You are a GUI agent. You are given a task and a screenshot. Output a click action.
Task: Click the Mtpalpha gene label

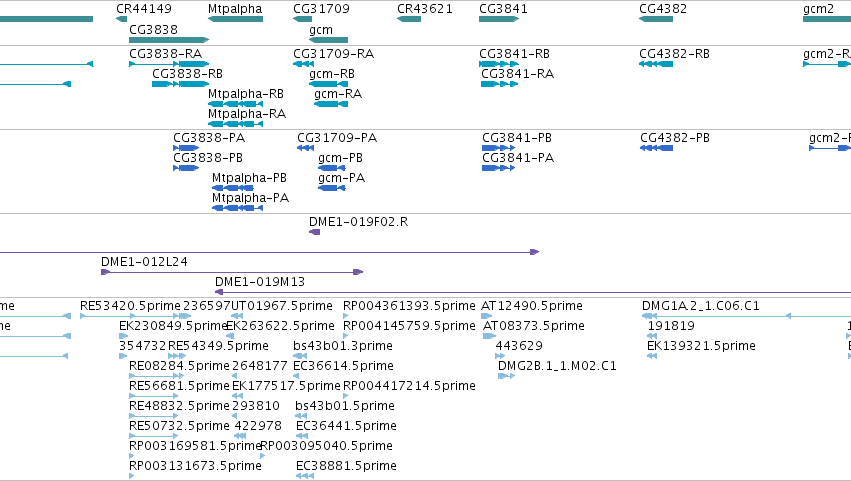pos(235,9)
